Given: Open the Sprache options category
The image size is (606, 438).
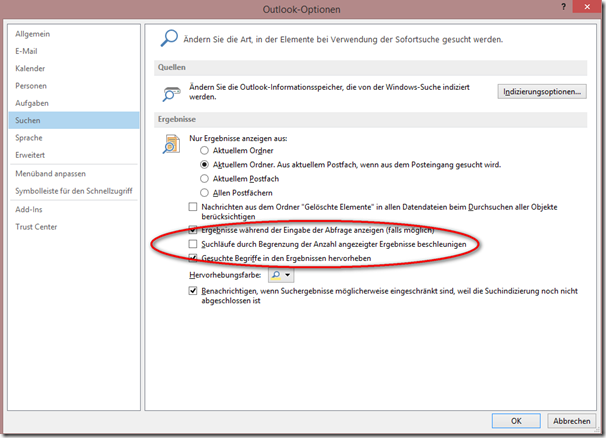Looking at the screenshot, I should [73, 138].
